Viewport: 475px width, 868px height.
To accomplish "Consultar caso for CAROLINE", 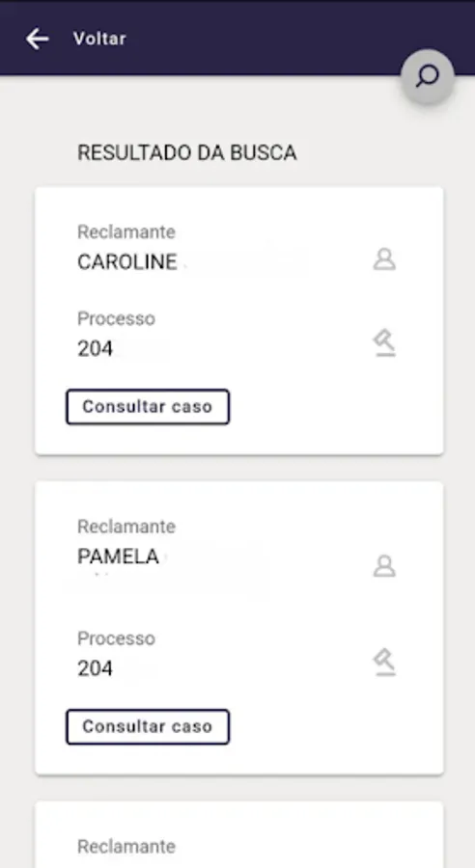I will pos(148,407).
